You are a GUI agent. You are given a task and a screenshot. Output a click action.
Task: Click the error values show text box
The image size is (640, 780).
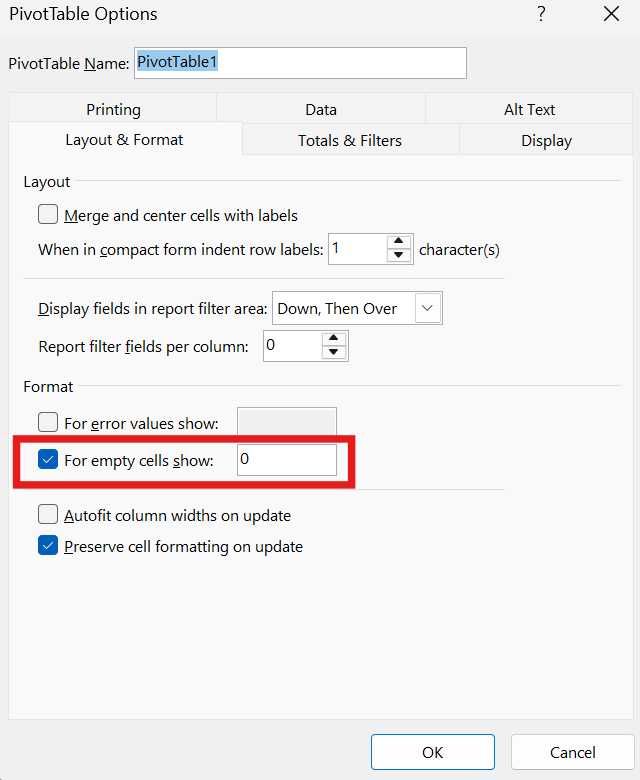click(x=287, y=422)
